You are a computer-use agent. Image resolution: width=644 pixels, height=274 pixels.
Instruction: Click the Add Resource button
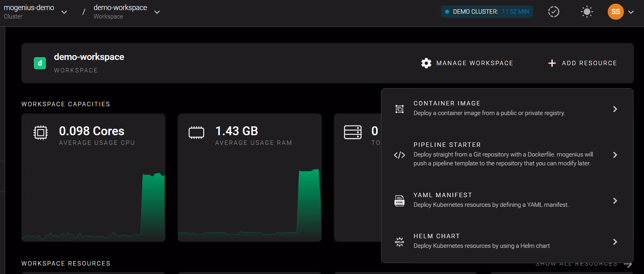(x=582, y=63)
